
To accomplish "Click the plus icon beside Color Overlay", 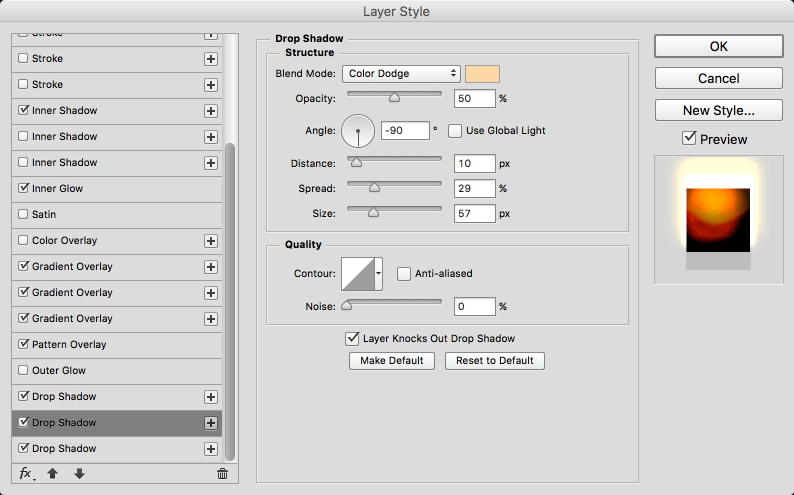I will 211,241.
